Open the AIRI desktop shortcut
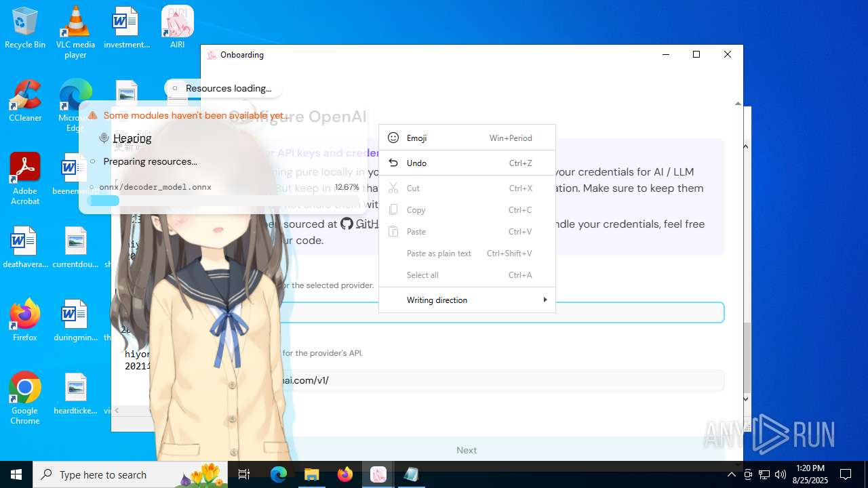Image resolution: width=868 pixels, height=488 pixels. (x=177, y=28)
